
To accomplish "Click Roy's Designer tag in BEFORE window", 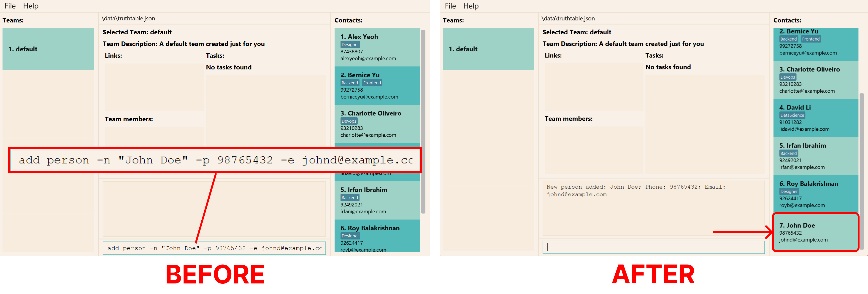I will pos(350,236).
